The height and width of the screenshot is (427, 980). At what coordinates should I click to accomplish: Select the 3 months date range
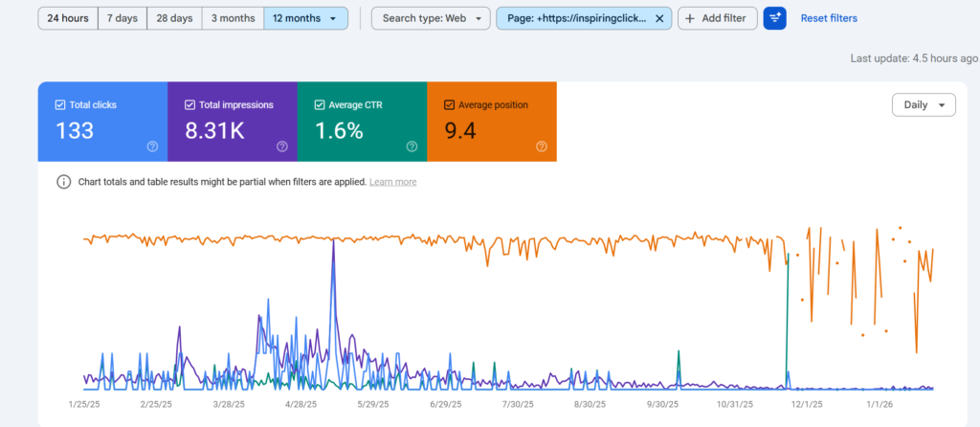pos(233,18)
